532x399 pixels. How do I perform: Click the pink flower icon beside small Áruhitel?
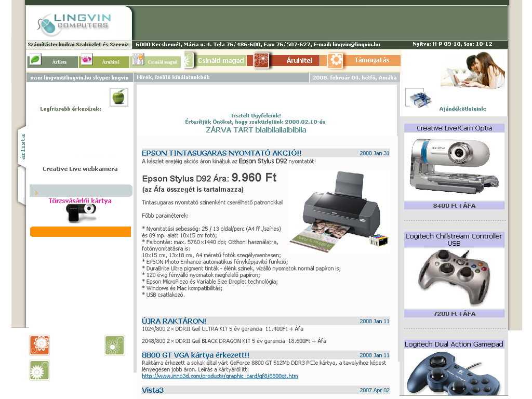tap(87, 59)
